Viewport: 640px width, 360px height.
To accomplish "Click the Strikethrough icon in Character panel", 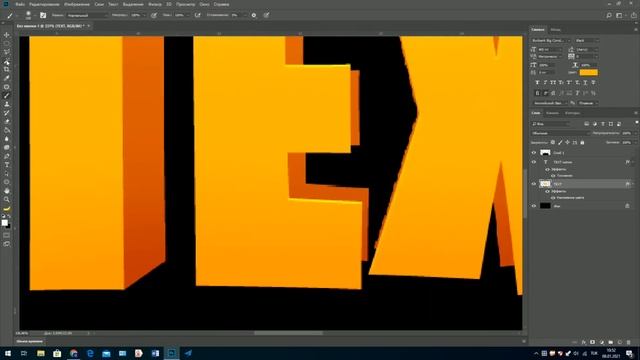I will pos(593,82).
